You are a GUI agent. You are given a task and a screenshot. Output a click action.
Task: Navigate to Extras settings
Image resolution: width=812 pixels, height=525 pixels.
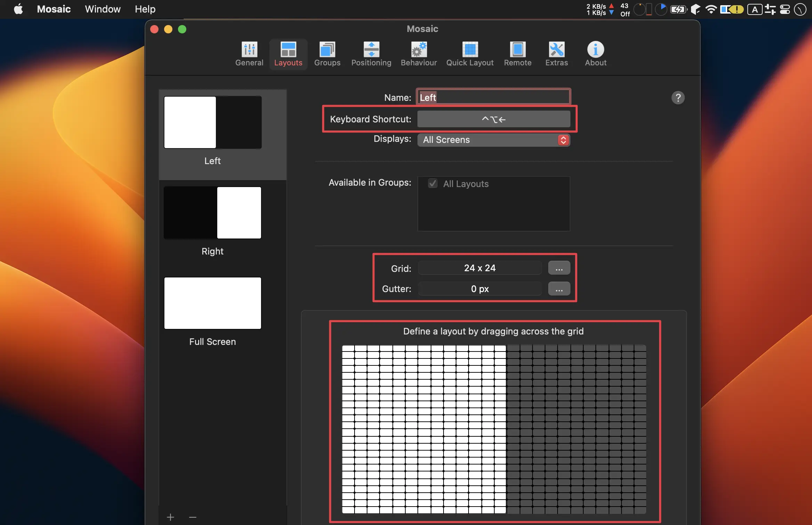pyautogui.click(x=556, y=53)
